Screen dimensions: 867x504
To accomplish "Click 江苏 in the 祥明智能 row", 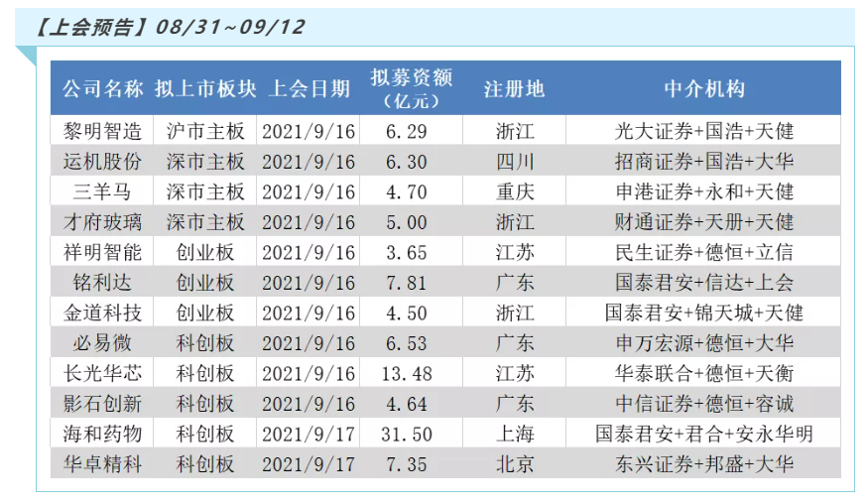I will [515, 252].
